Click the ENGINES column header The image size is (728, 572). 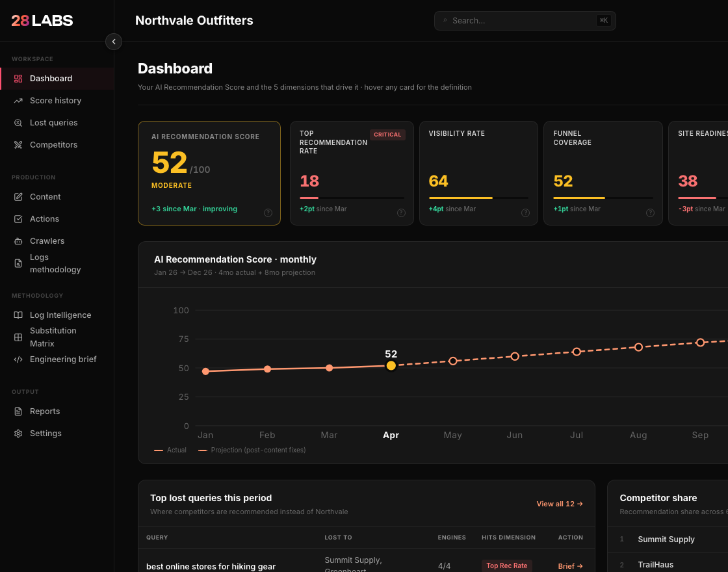pos(452,538)
